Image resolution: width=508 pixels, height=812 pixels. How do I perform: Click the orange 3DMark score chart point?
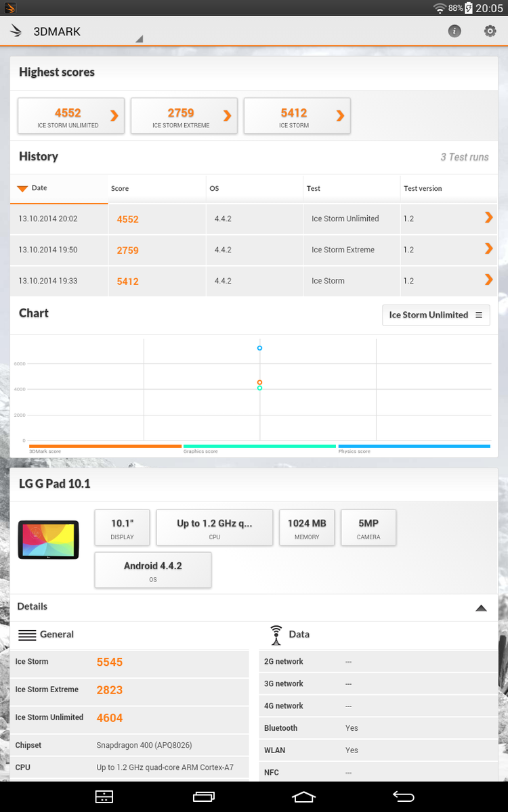point(259,382)
